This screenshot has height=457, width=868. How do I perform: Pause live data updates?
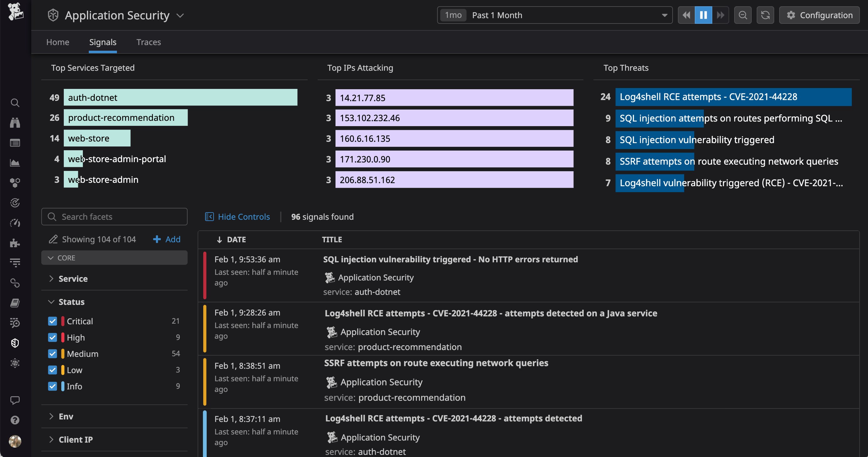703,15
